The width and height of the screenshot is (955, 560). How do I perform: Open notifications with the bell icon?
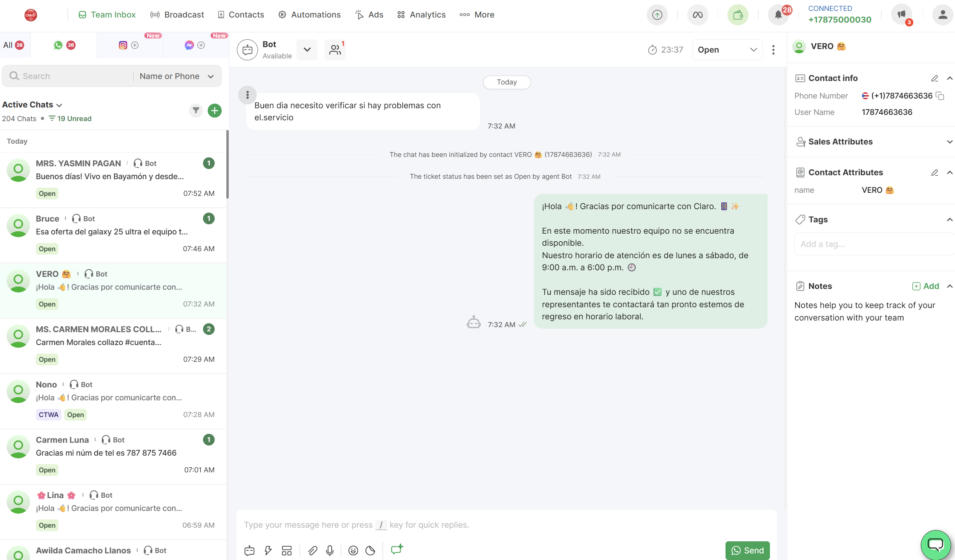[778, 14]
